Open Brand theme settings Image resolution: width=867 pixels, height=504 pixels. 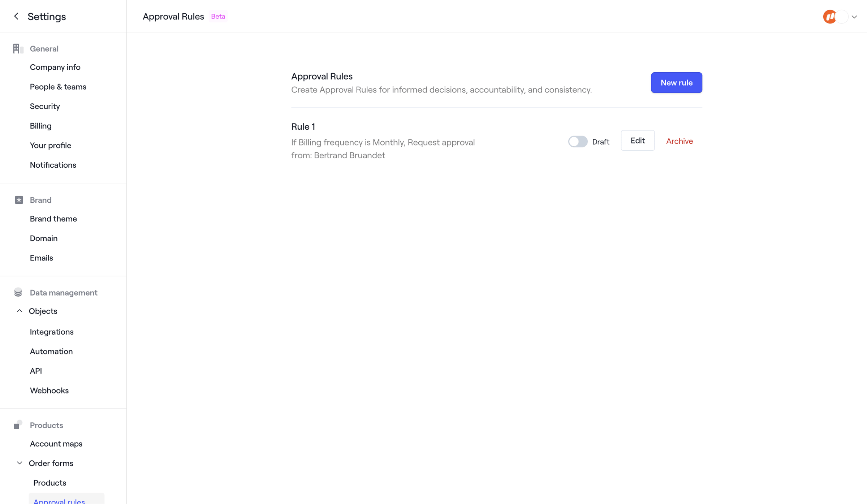pos(53,219)
